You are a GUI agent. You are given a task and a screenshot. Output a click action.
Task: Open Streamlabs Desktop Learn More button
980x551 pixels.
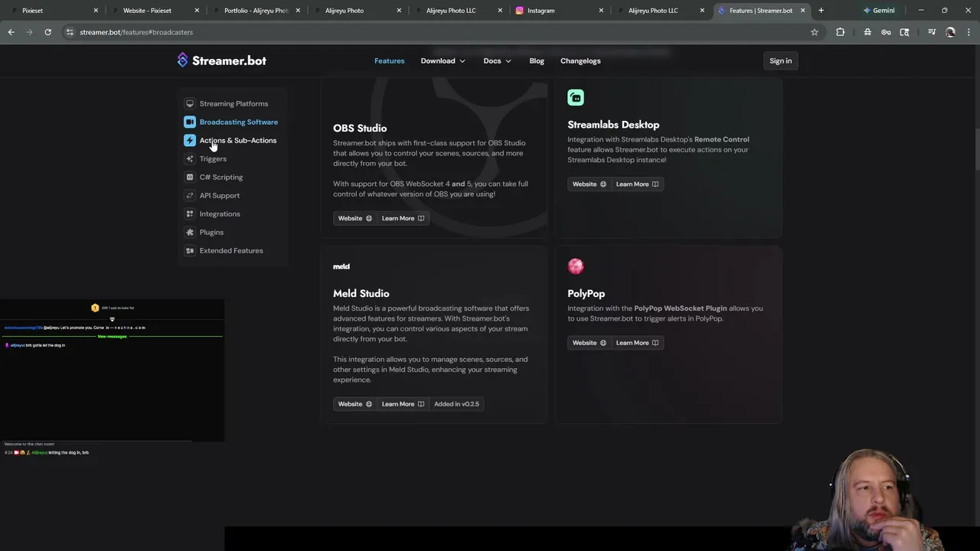(637, 184)
